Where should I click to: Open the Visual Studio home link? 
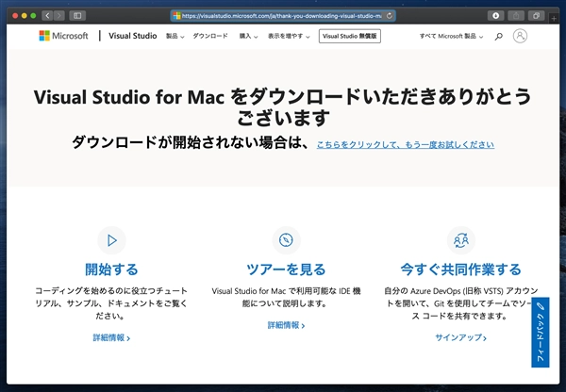tap(132, 36)
